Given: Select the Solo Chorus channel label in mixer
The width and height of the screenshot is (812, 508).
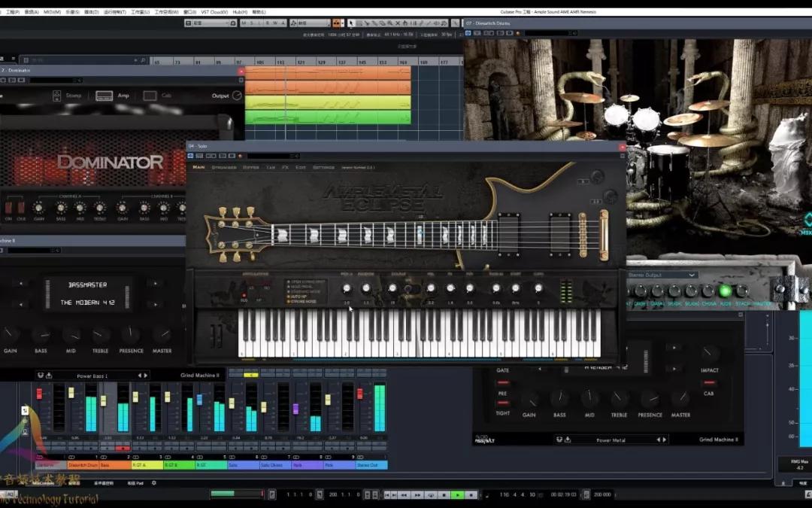Looking at the screenshot, I should 275,465.
